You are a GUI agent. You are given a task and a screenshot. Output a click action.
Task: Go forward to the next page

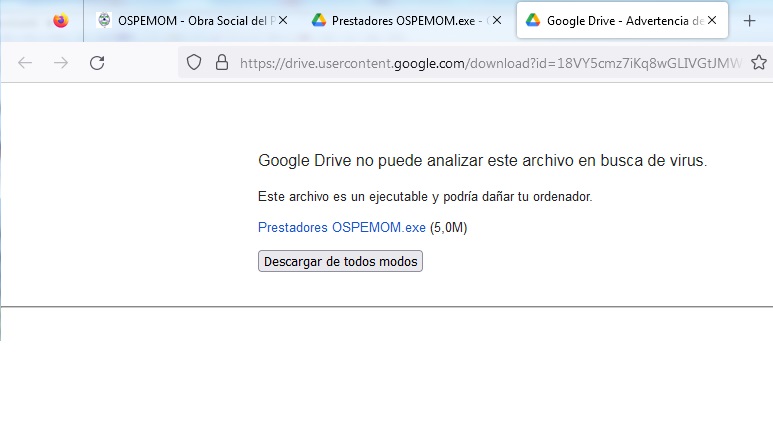(61, 63)
